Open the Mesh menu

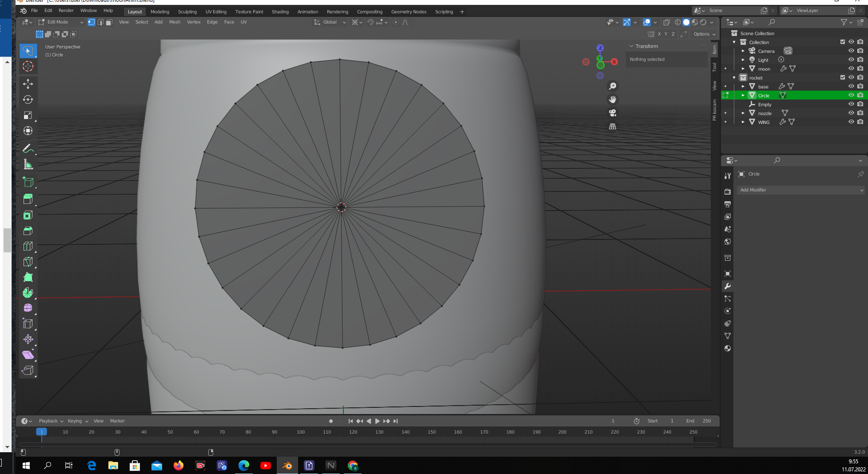pyautogui.click(x=175, y=22)
